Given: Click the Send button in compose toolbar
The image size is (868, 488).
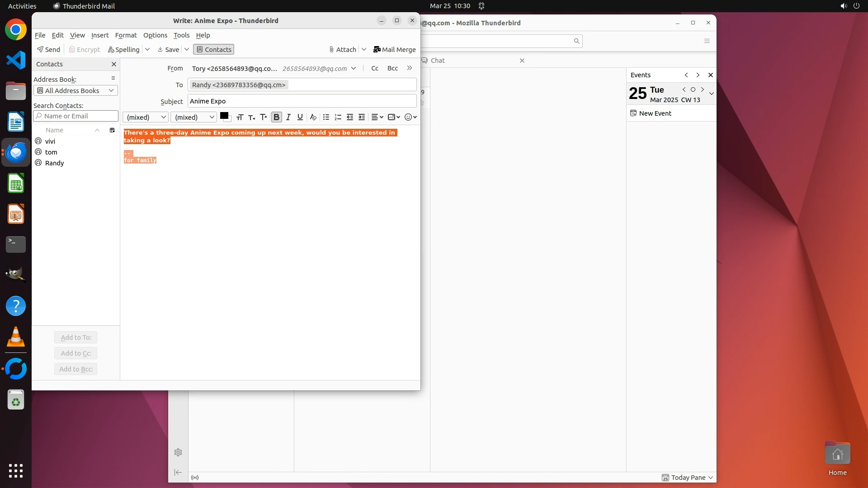Looking at the screenshot, I should click(48, 49).
